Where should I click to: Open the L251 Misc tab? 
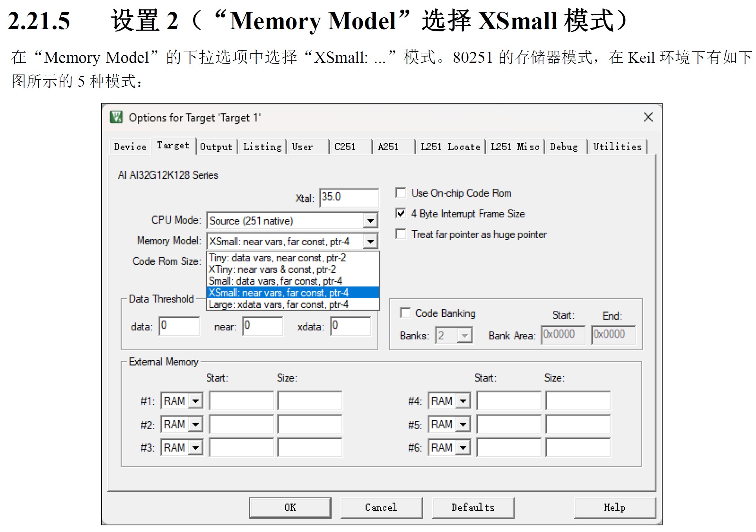pos(515,147)
